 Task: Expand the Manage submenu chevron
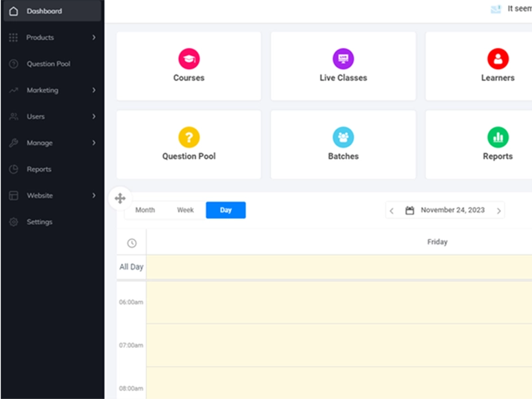point(94,143)
